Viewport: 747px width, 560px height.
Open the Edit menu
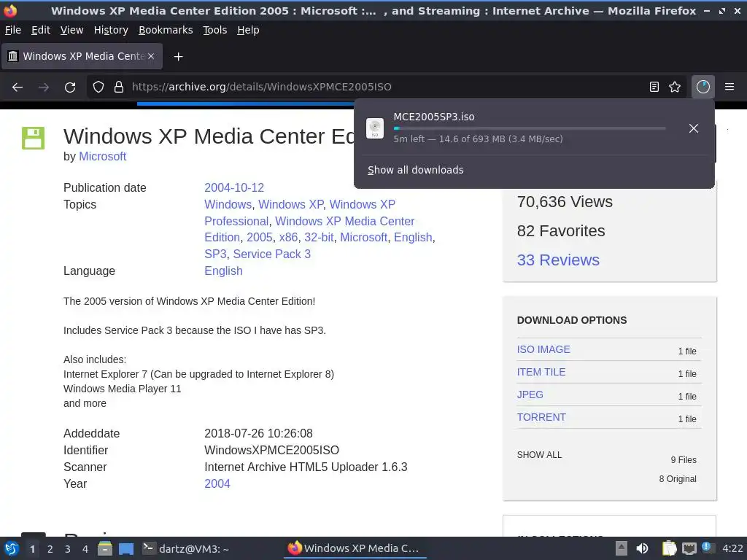(41, 30)
